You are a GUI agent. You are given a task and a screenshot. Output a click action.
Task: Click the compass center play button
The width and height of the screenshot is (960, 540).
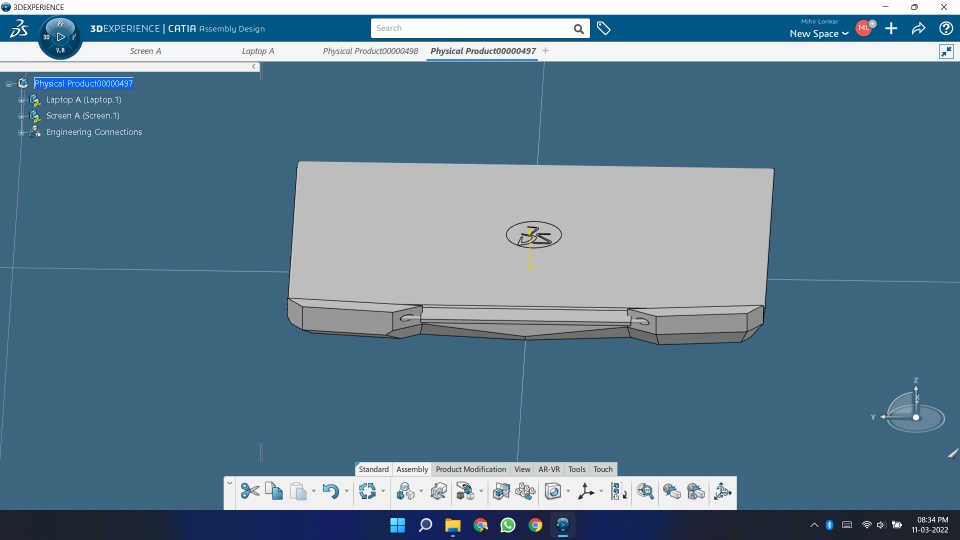[x=60, y=37]
